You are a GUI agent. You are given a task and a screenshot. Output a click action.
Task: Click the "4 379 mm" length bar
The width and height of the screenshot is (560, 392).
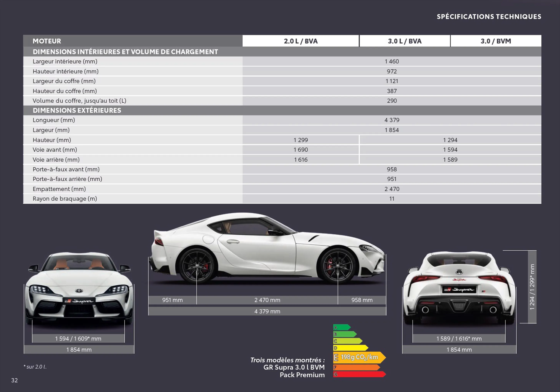pos(267,311)
